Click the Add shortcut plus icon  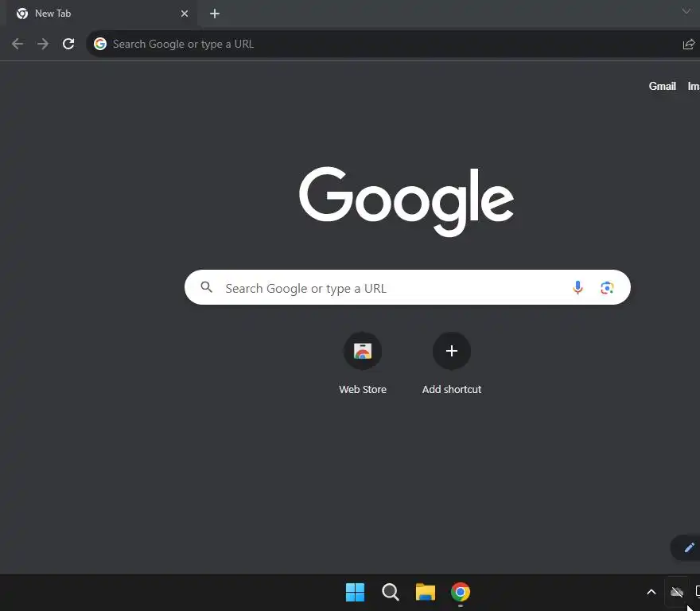click(x=451, y=351)
